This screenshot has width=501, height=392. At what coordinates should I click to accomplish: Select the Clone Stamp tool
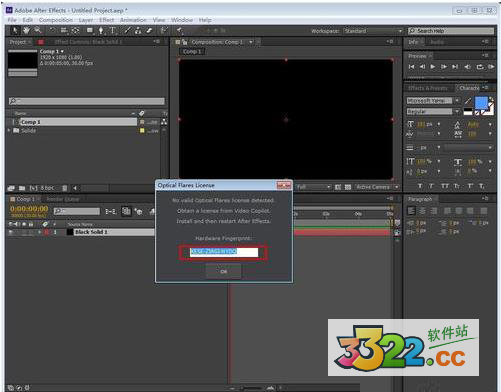138,31
